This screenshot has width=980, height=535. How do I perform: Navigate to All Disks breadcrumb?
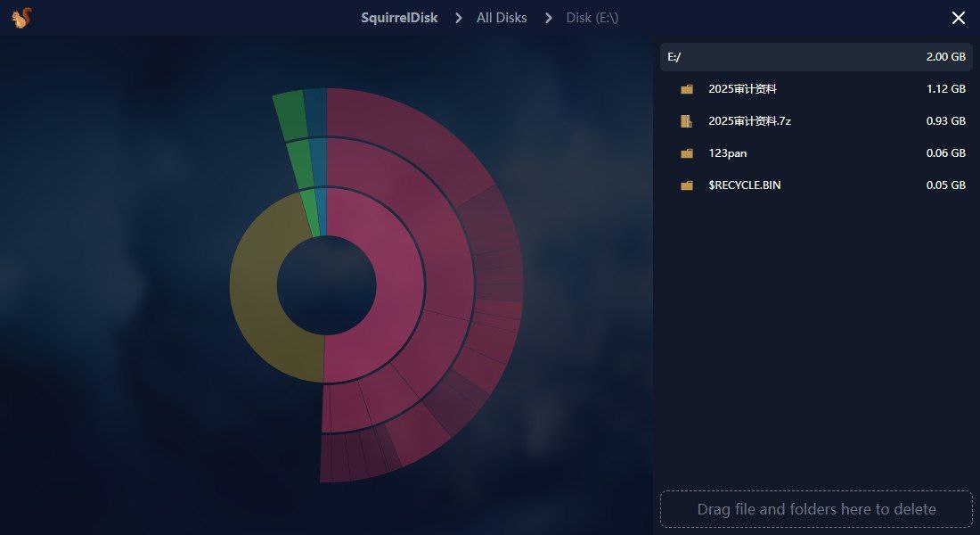coord(502,18)
